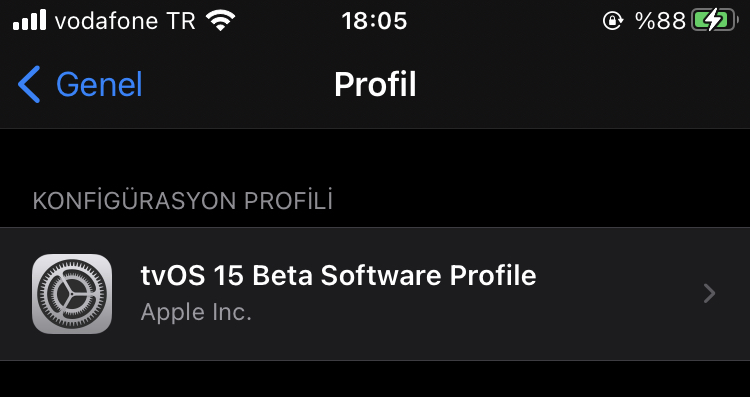Tap the KONFİGÜRASYON PROFİLİ section header

coord(183,201)
